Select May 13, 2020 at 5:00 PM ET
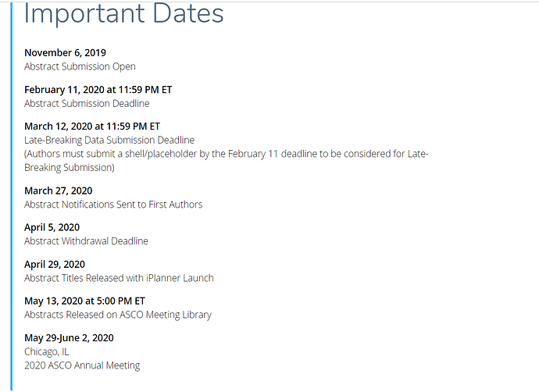 (x=84, y=301)
